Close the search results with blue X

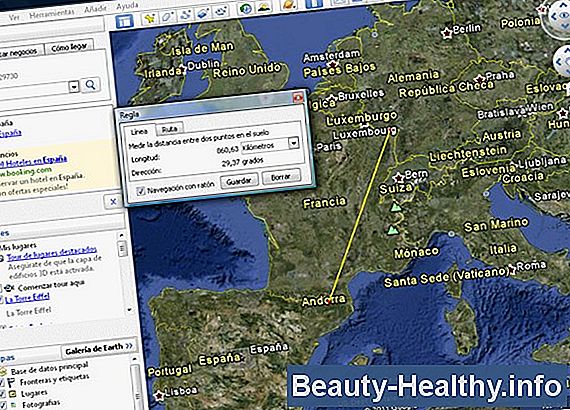tap(113, 202)
